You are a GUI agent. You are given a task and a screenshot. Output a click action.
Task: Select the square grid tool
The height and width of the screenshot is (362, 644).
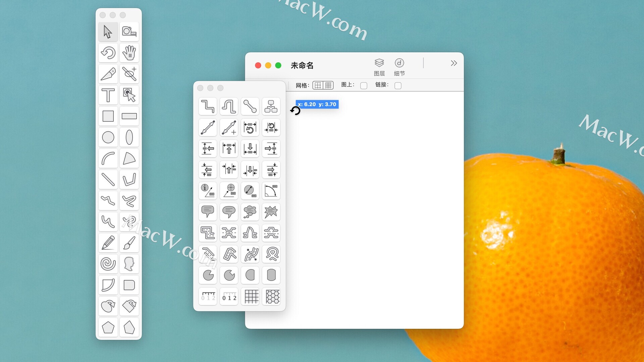click(x=250, y=296)
